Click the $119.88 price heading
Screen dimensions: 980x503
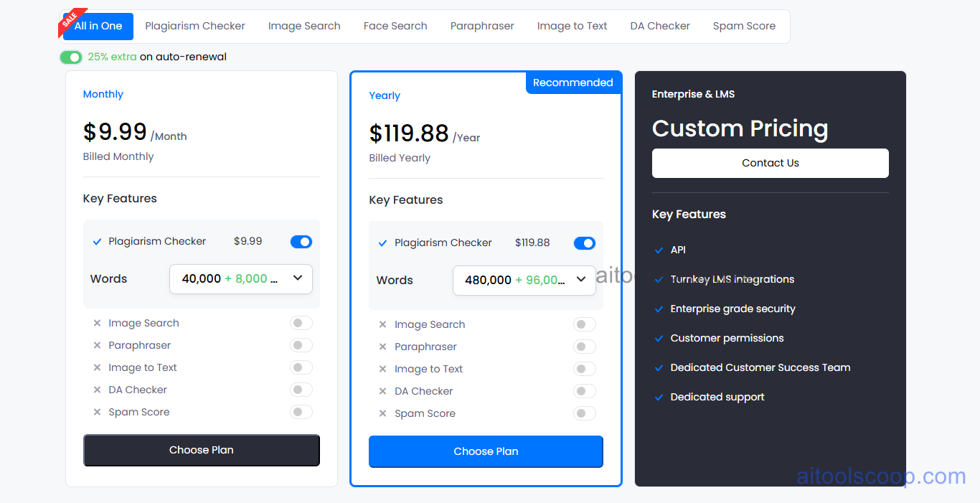pyautogui.click(x=409, y=133)
